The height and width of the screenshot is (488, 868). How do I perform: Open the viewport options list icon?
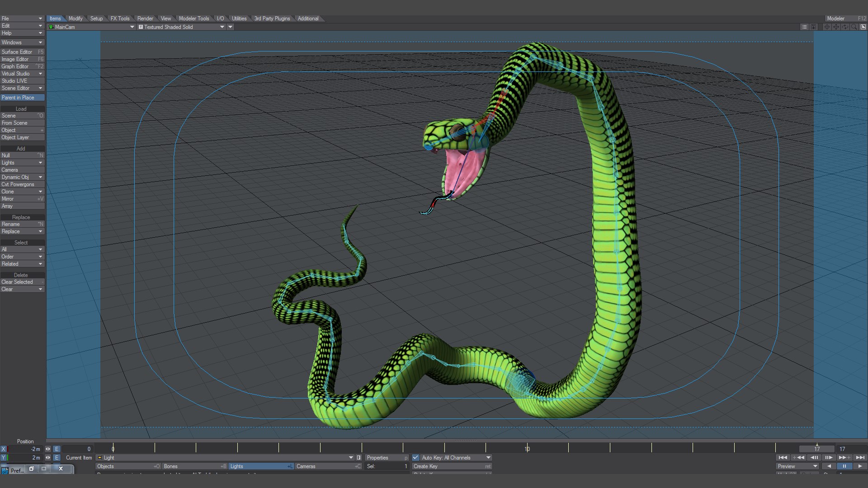coord(804,27)
